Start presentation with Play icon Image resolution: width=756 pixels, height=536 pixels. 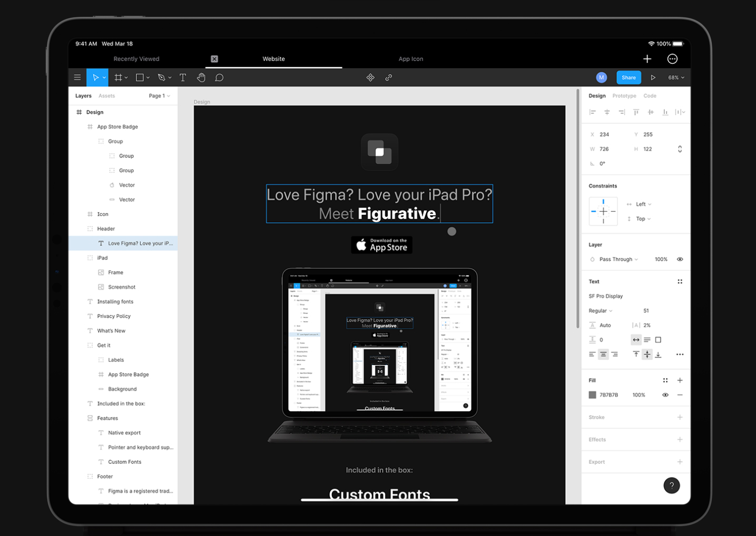[x=653, y=77]
